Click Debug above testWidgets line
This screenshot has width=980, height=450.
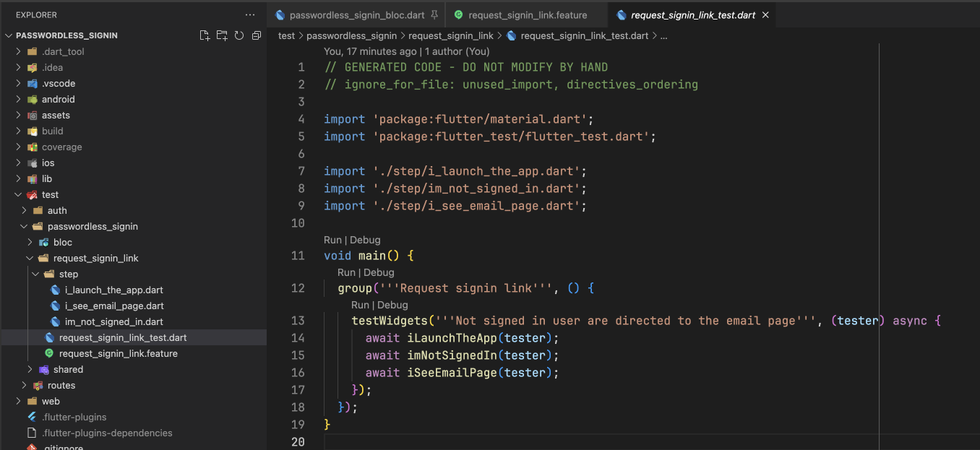[x=392, y=305]
